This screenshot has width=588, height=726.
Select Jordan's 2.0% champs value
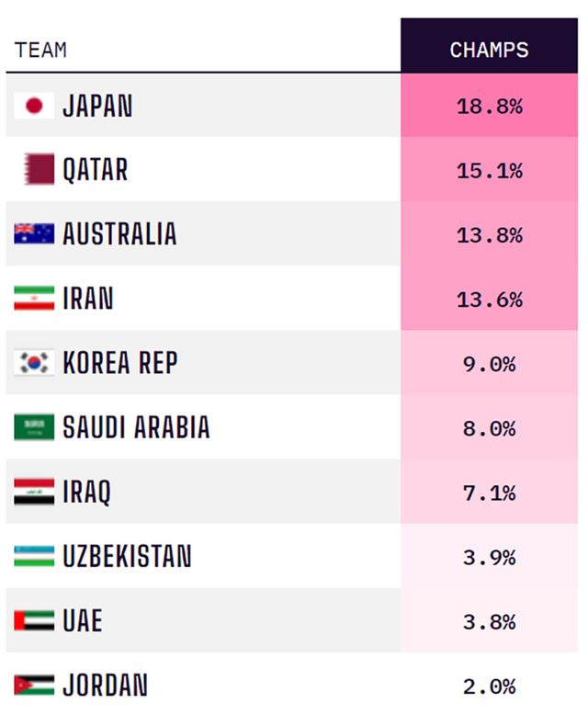click(x=489, y=685)
